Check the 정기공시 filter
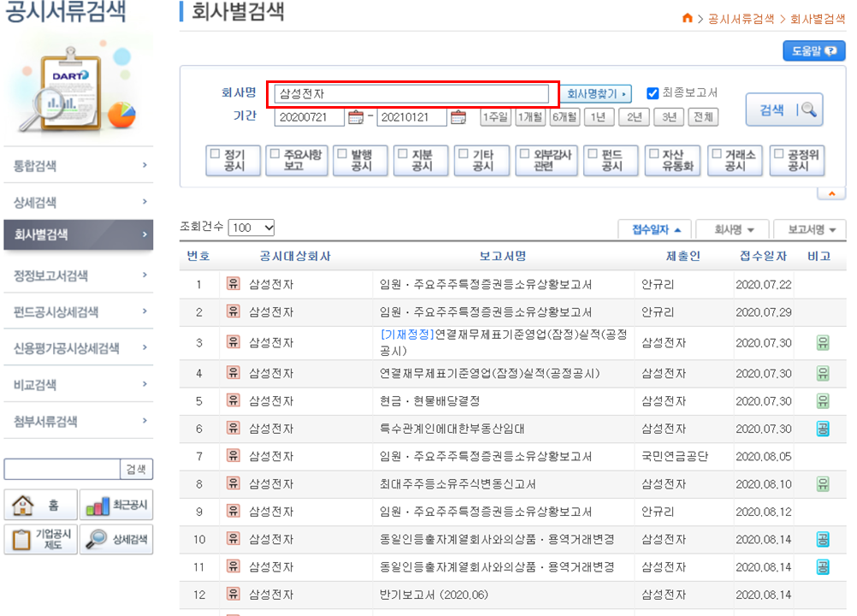The image size is (857, 616). click(x=216, y=154)
